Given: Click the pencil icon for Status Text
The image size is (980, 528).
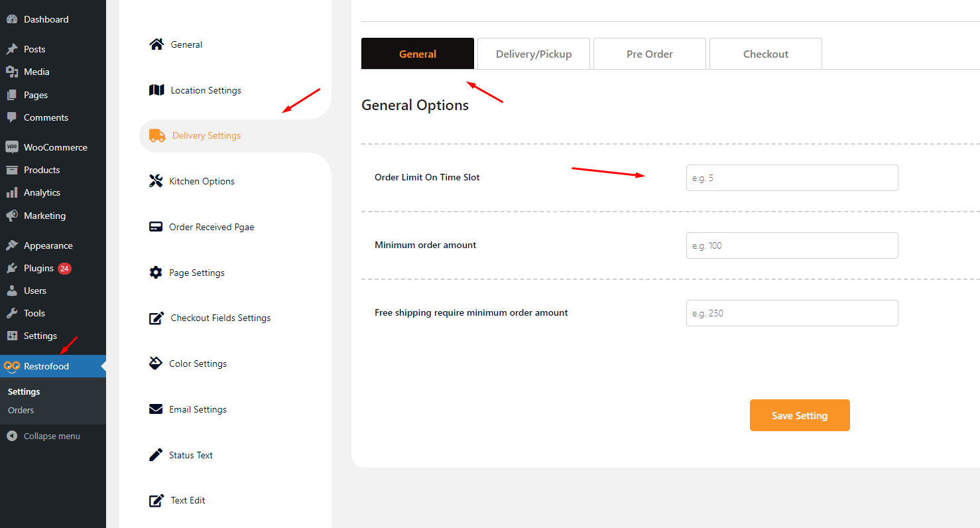Looking at the screenshot, I should 156,455.
